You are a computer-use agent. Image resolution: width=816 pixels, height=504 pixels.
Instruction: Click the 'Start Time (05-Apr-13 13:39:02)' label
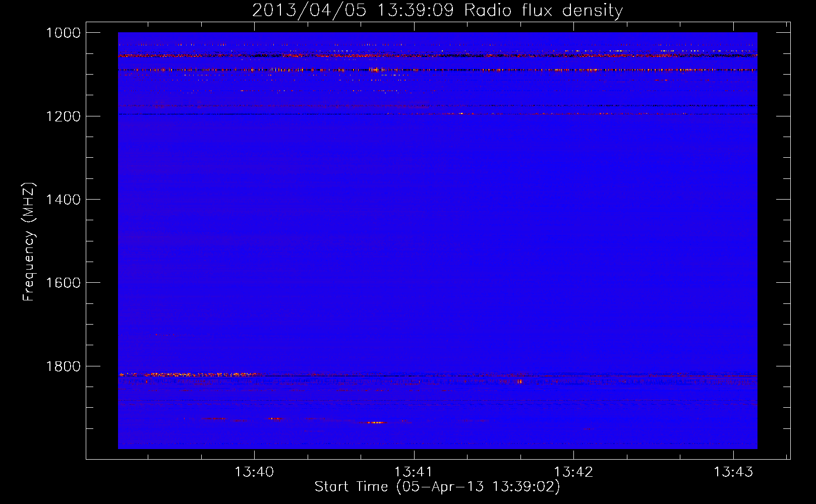[x=437, y=487]
